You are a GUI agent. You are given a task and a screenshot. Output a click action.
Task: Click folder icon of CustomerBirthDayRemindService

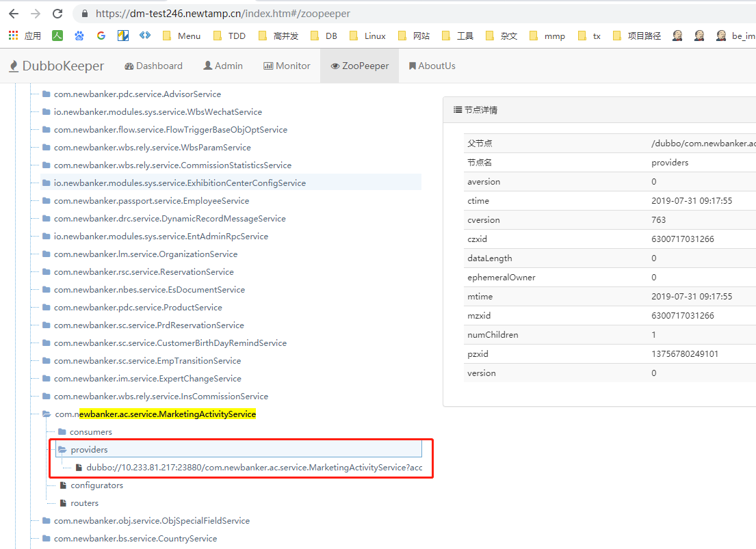pyautogui.click(x=47, y=343)
